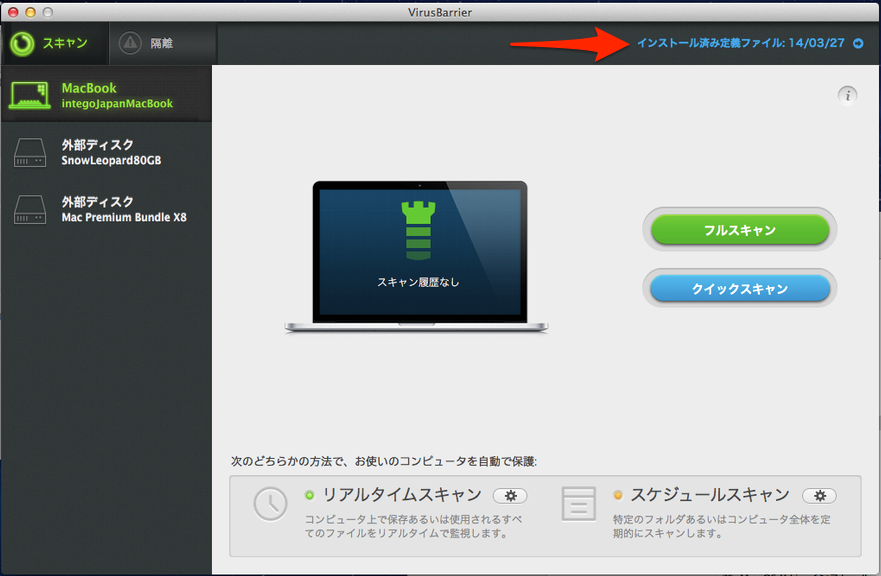Select MacBook integoJapanMacBook in sidebar
The height and width of the screenshot is (576, 881).
coord(107,94)
